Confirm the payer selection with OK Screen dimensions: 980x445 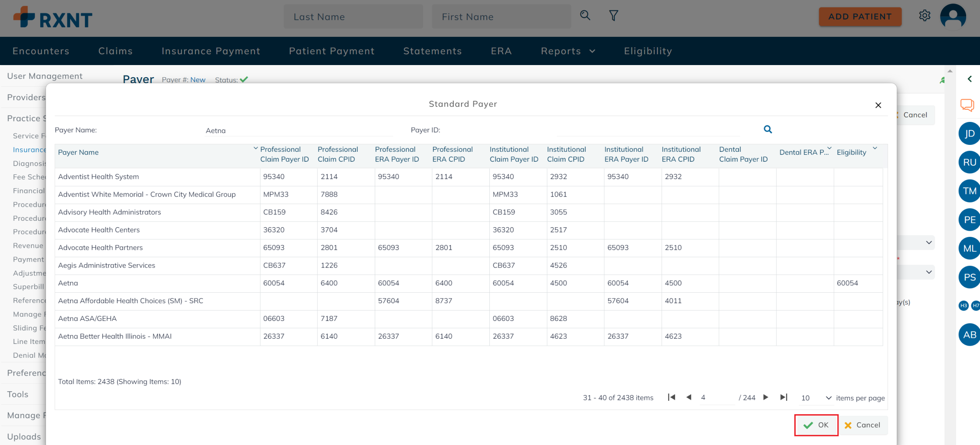coord(816,425)
